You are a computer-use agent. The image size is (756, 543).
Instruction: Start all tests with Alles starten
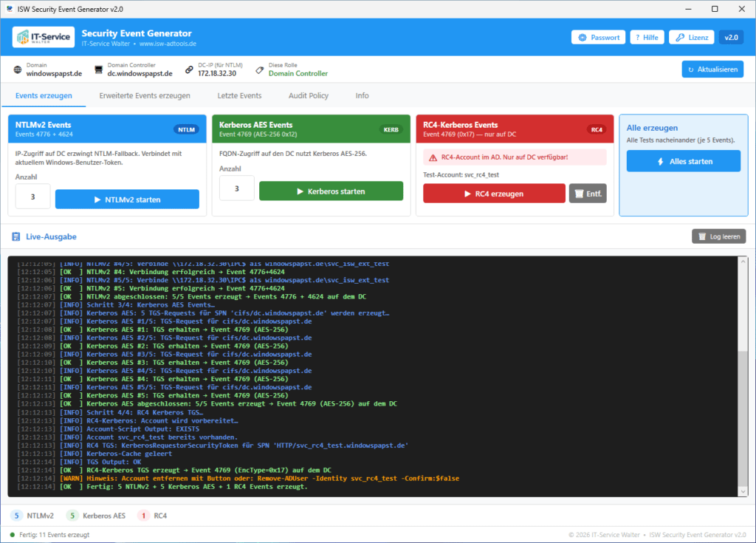[683, 160]
